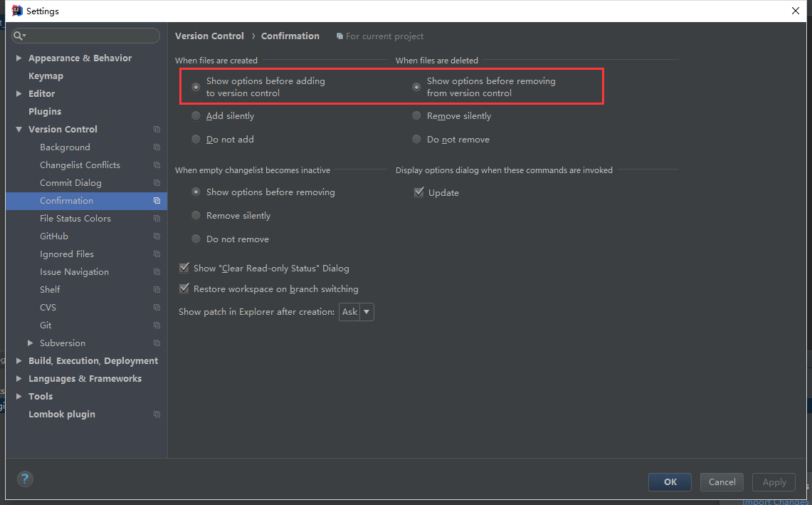Viewport: 812px width, 505px height.
Task: Click project-level icon beside GitHub item
Action: pyautogui.click(x=157, y=236)
